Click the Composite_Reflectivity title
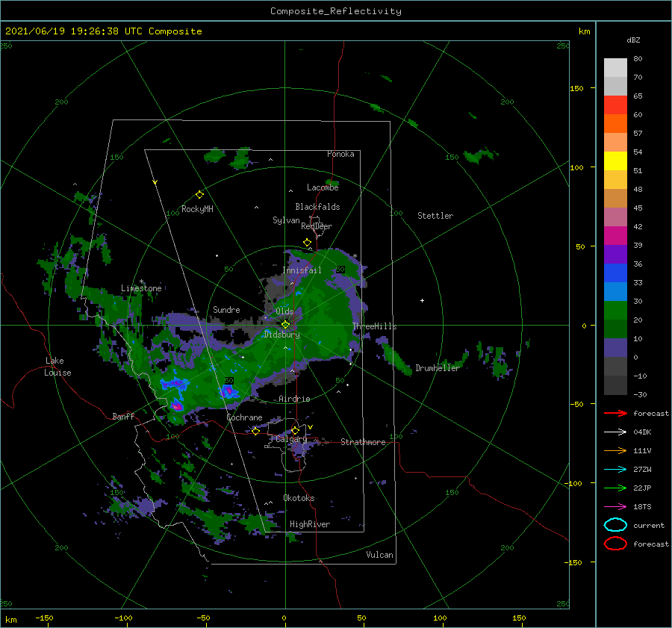The width and height of the screenshot is (672, 628). pos(335,11)
